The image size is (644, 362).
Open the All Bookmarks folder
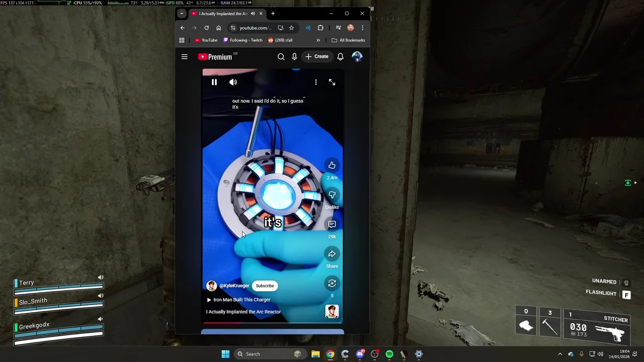click(348, 40)
